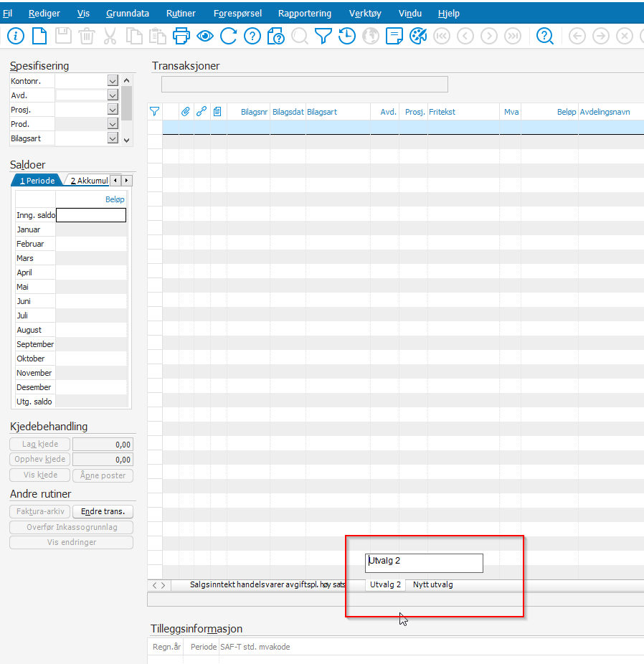Refresh using the circular arrow icon
This screenshot has height=664, width=644.
(x=229, y=36)
